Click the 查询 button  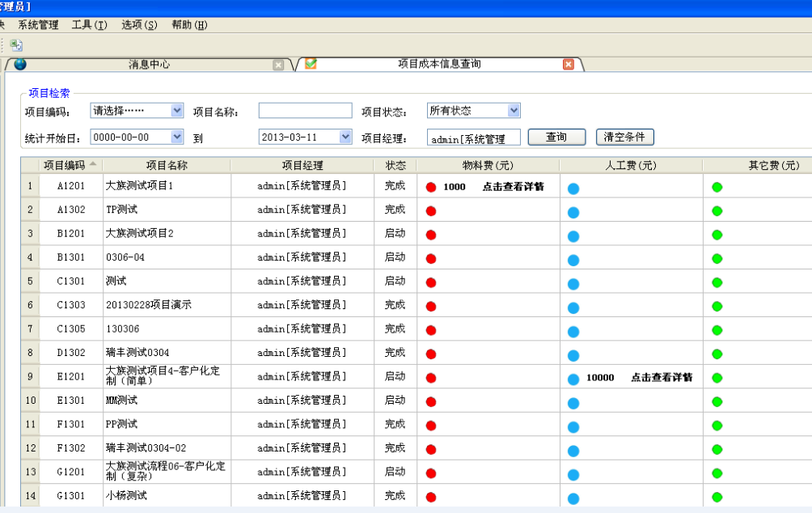[556, 138]
